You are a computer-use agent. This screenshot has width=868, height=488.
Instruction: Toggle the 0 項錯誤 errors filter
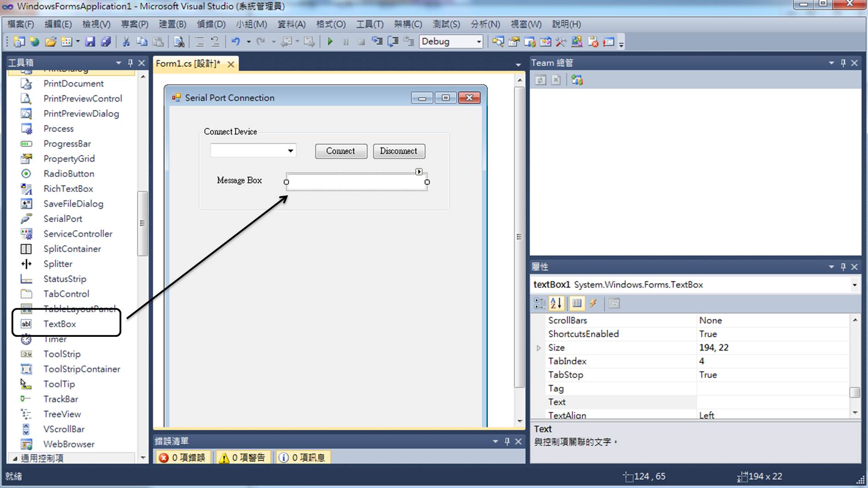click(183, 457)
